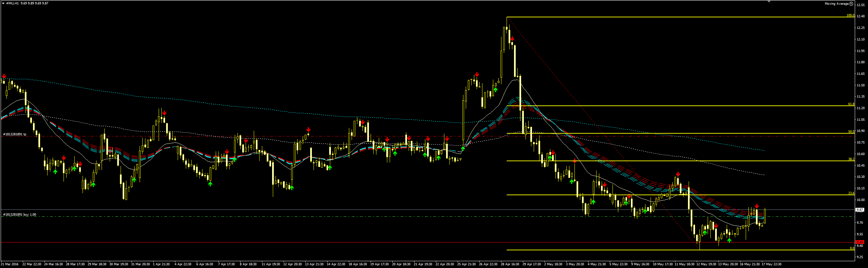Click the red sell arrow above the latest candles

click(757, 206)
